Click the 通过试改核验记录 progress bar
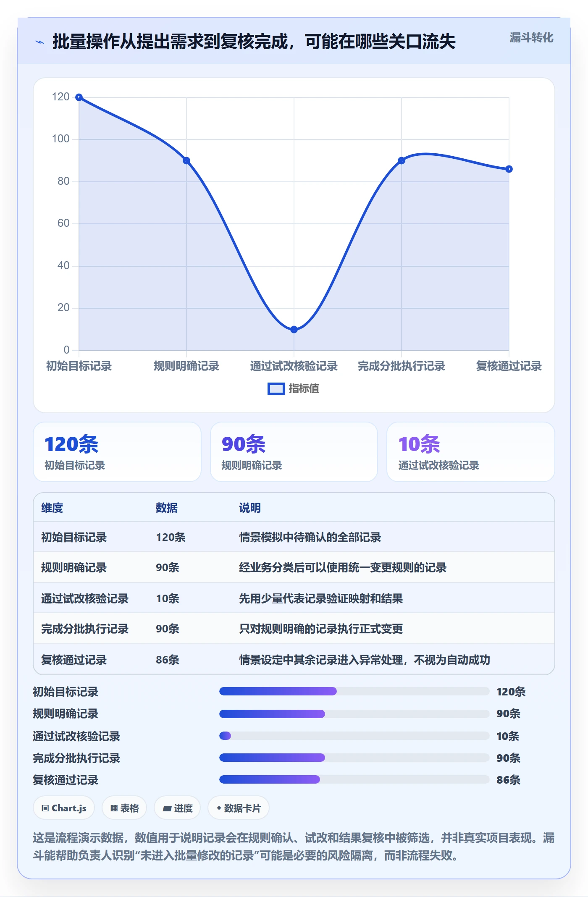588x897 pixels. click(354, 736)
